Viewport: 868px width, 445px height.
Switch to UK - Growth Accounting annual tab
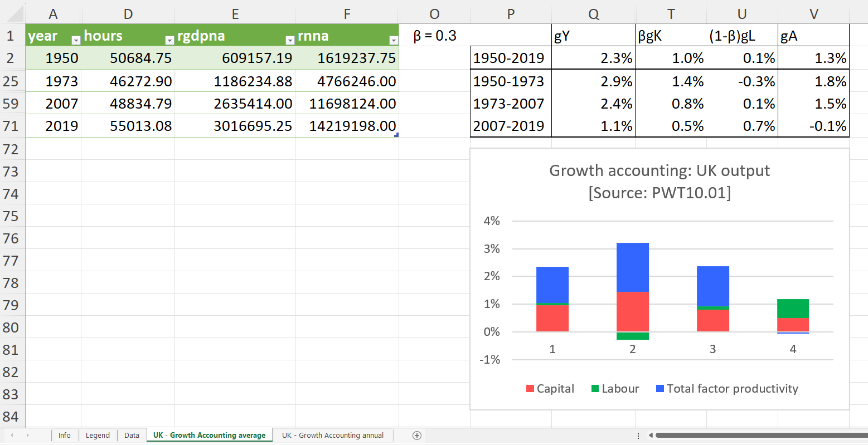coord(333,436)
